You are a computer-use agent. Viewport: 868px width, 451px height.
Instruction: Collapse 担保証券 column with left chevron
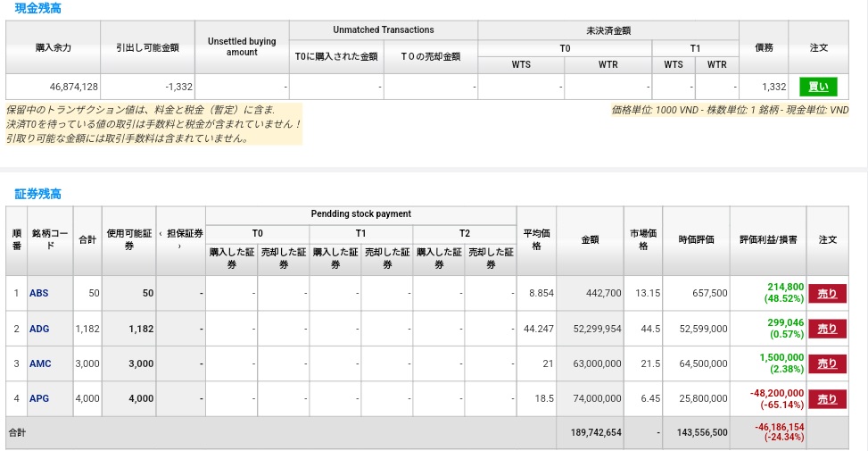pyautogui.click(x=161, y=234)
